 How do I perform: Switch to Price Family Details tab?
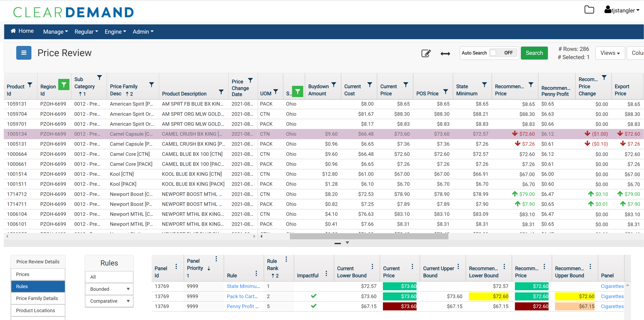[37, 298]
